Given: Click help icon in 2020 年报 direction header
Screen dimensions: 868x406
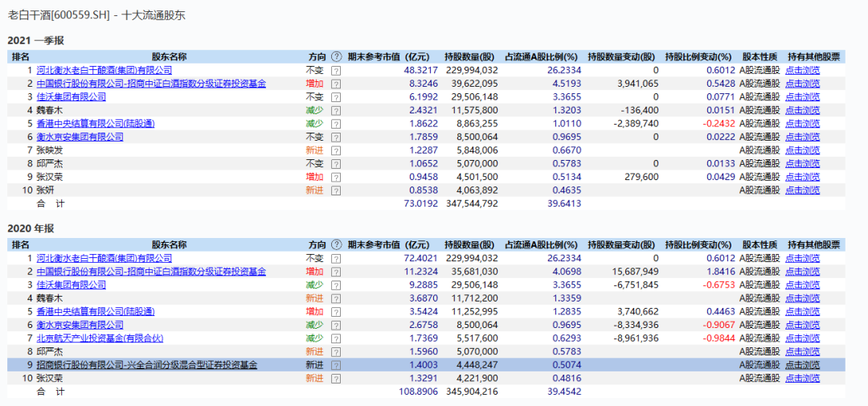Looking at the screenshot, I should (337, 245).
